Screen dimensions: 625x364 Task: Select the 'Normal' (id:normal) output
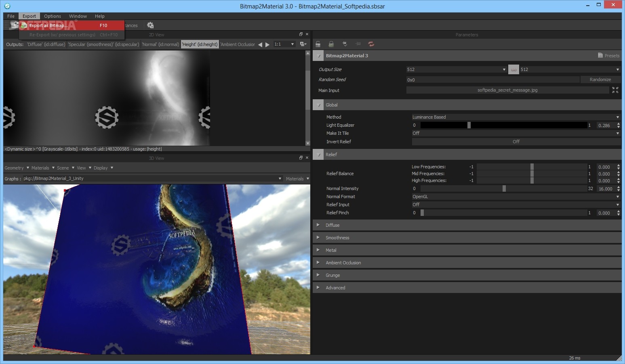coord(160,44)
